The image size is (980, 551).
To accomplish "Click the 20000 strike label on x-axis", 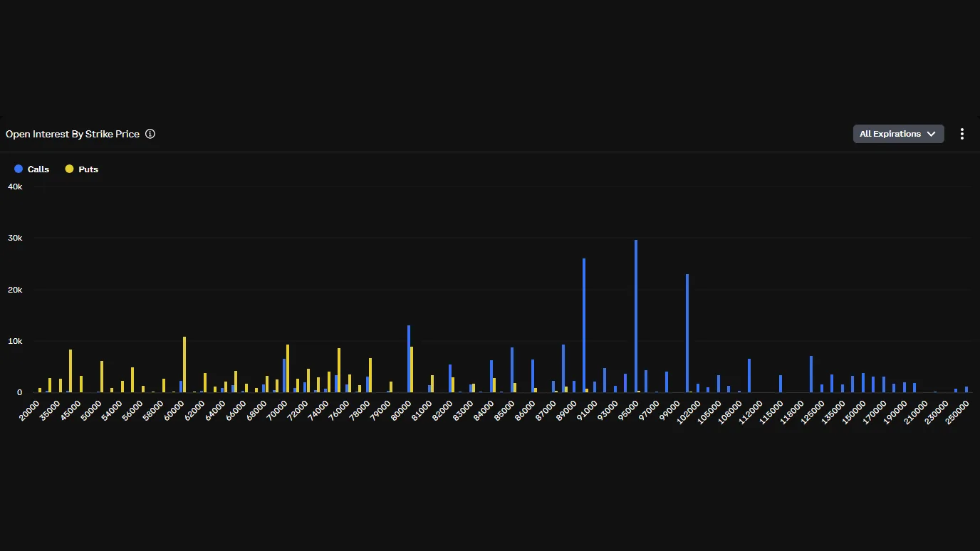I will 30,410.
